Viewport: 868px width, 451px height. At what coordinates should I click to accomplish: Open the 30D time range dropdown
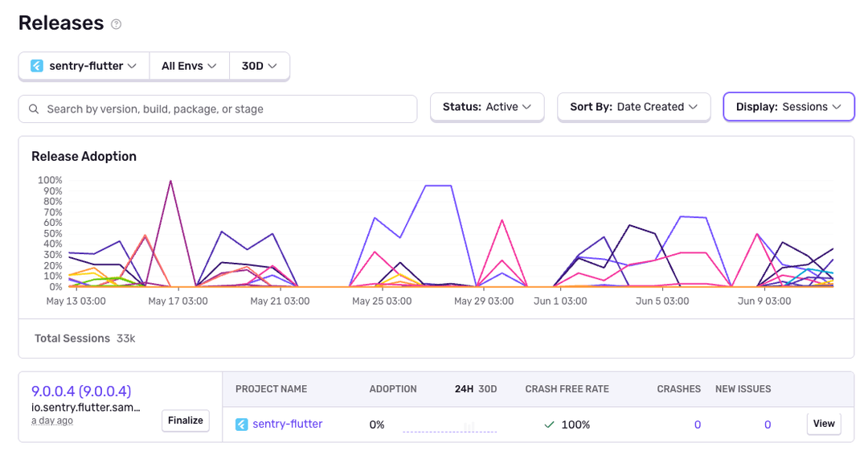[259, 66]
